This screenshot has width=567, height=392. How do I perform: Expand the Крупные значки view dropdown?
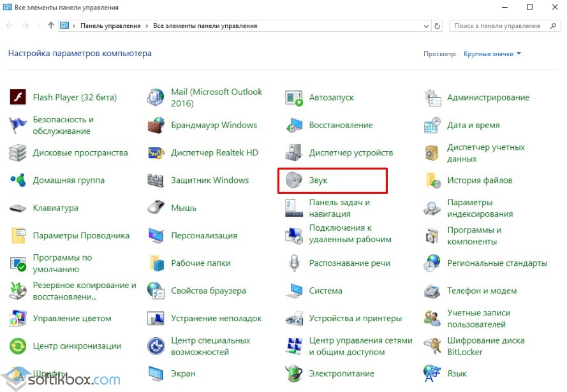click(492, 54)
